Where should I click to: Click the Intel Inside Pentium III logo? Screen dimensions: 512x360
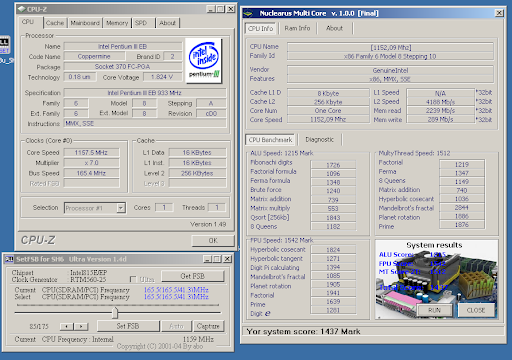point(204,60)
